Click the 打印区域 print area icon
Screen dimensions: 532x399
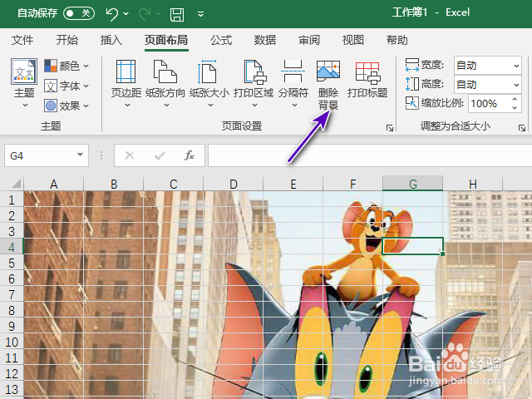click(255, 71)
